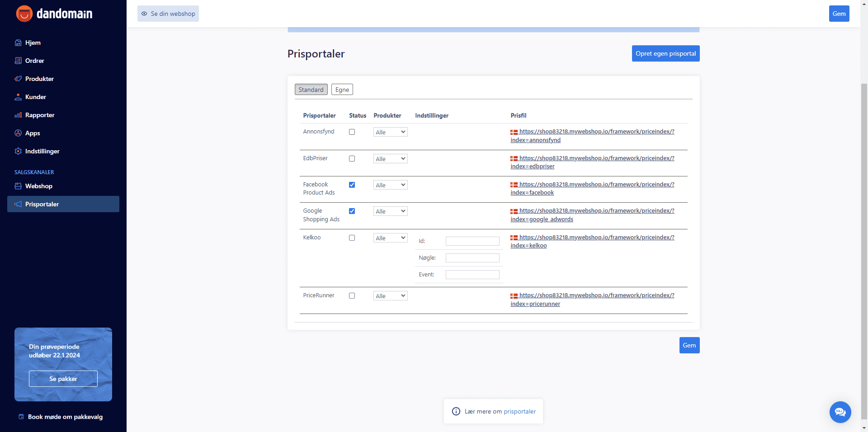The width and height of the screenshot is (868, 432).
Task: Uncheck the Facebook Product Ads checkbox
Action: pyautogui.click(x=352, y=185)
